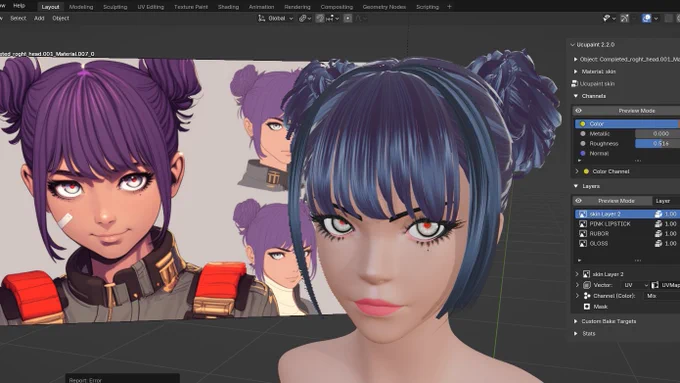
Task: Select the skin Layer 2 list row
Action: point(627,214)
